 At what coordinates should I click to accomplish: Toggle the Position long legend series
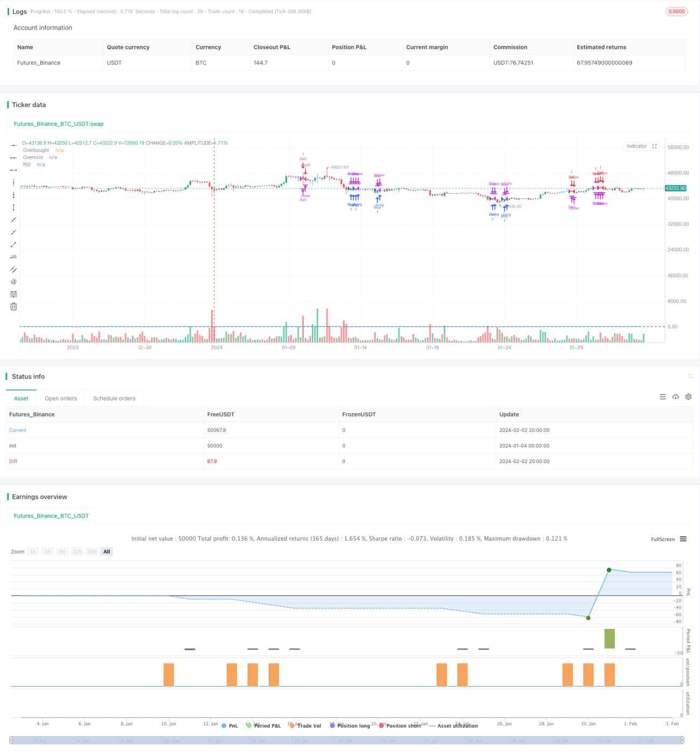[350, 726]
